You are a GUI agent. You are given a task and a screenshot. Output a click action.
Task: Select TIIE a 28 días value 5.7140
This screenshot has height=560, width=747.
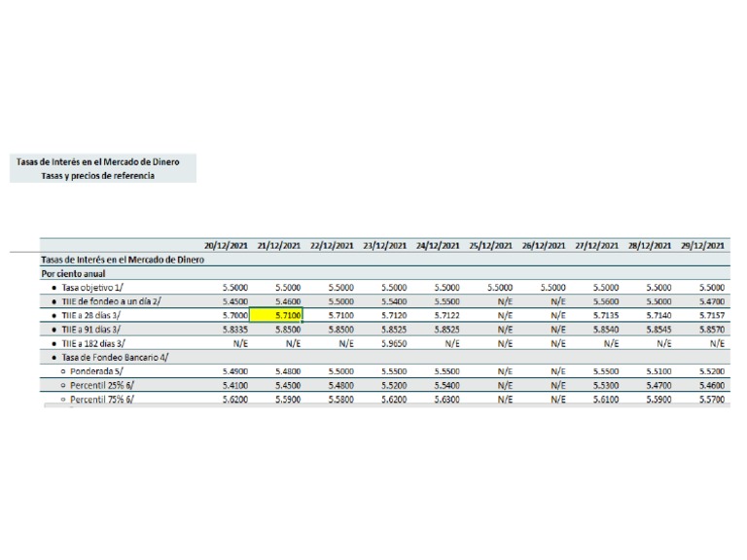coord(658,315)
